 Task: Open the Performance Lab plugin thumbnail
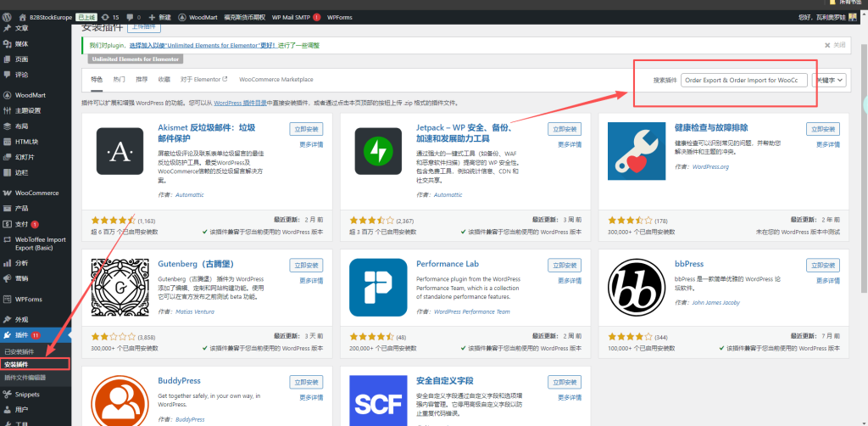tap(378, 288)
